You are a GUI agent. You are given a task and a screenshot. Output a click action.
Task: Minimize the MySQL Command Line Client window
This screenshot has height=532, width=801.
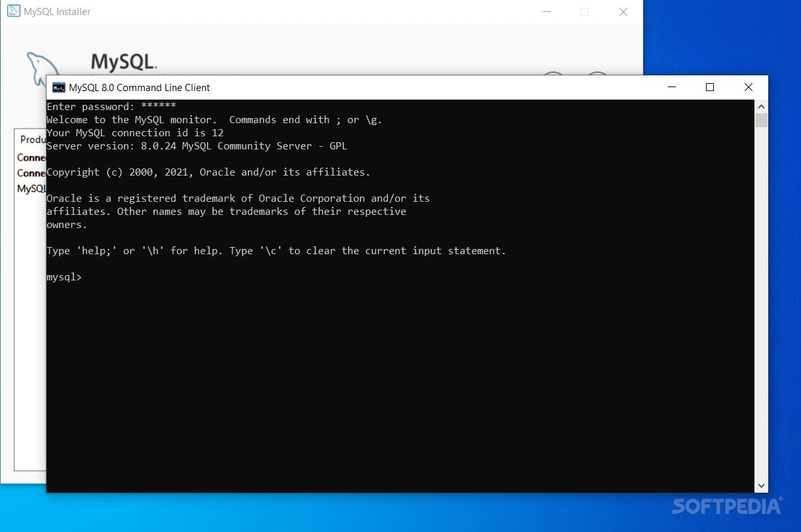[x=671, y=87]
